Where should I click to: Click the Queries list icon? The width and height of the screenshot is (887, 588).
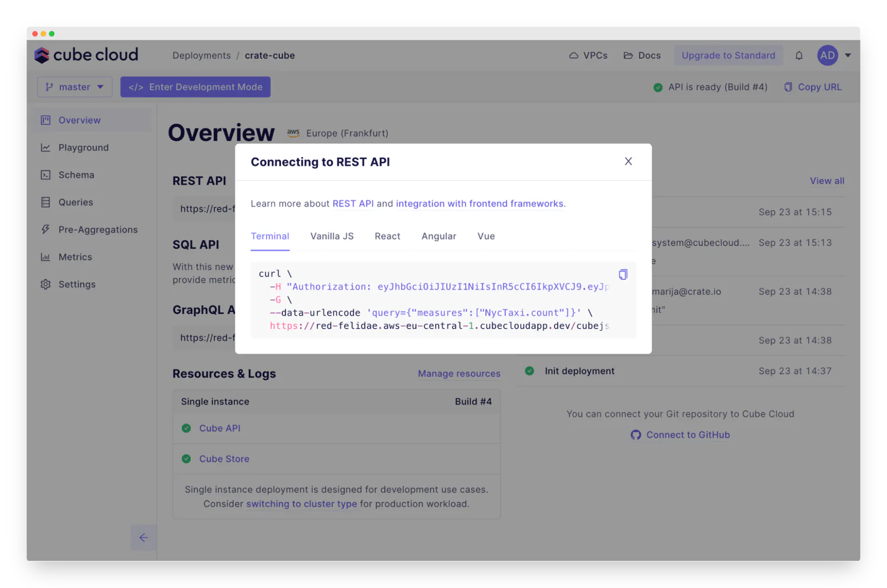pyautogui.click(x=45, y=202)
